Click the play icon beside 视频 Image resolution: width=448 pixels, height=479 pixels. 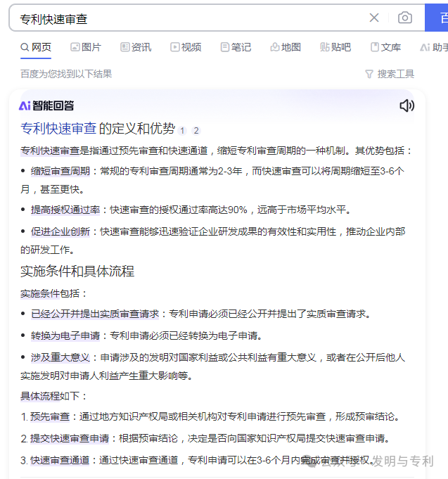174,47
